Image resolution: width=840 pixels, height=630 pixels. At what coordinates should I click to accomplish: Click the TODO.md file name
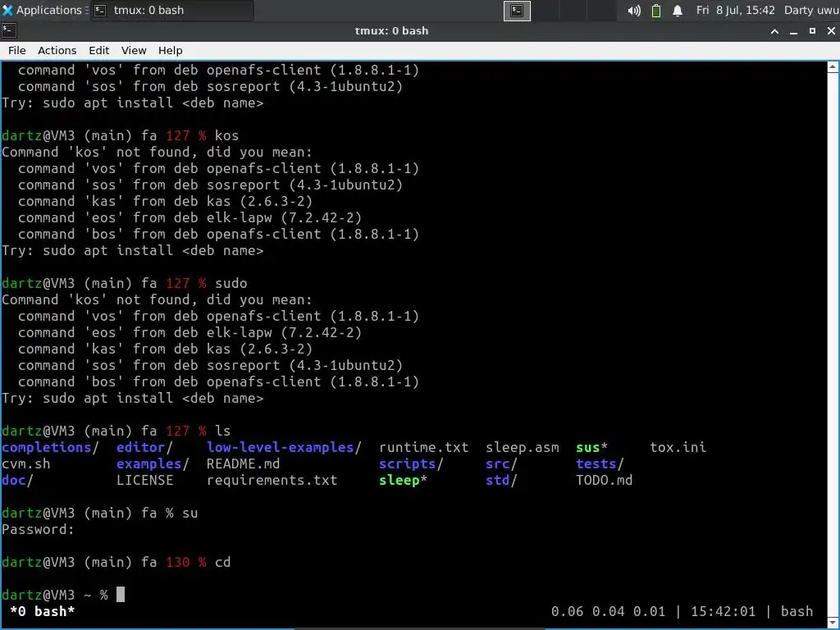(x=605, y=480)
